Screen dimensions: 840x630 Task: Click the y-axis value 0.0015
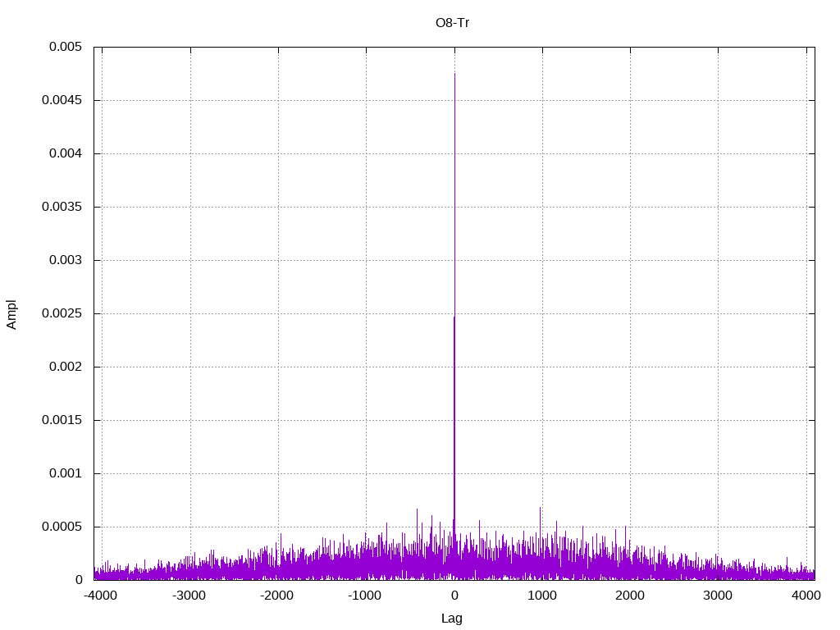[62, 420]
